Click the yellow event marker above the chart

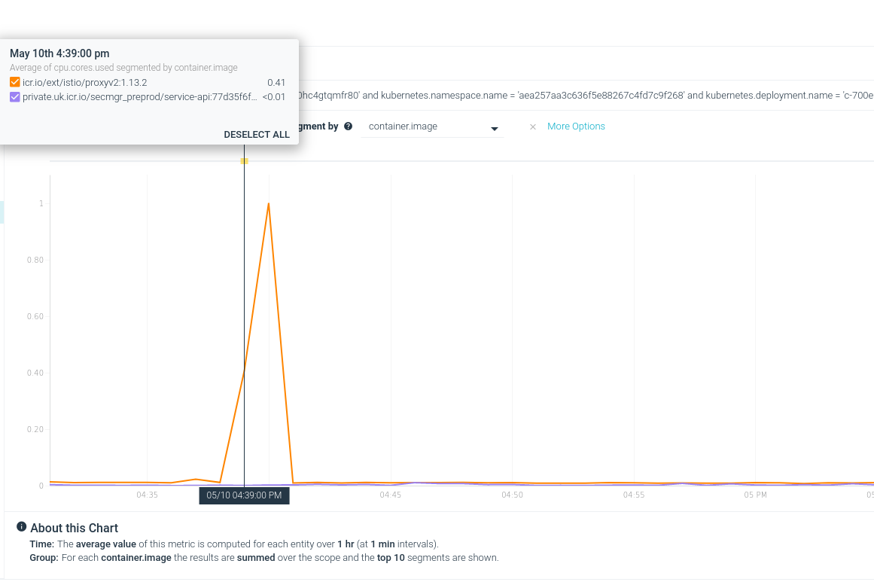click(244, 160)
